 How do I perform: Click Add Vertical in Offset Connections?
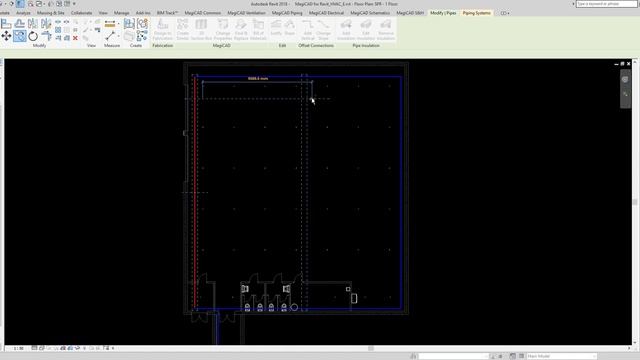pos(308,29)
